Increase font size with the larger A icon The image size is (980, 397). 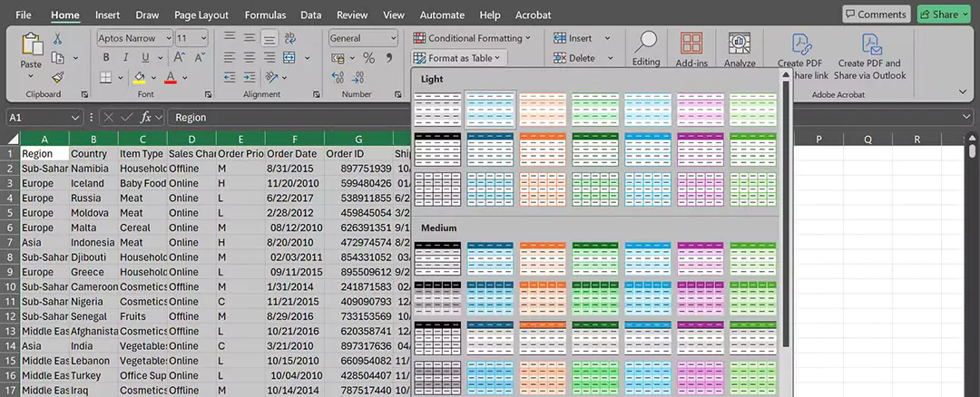click(180, 57)
